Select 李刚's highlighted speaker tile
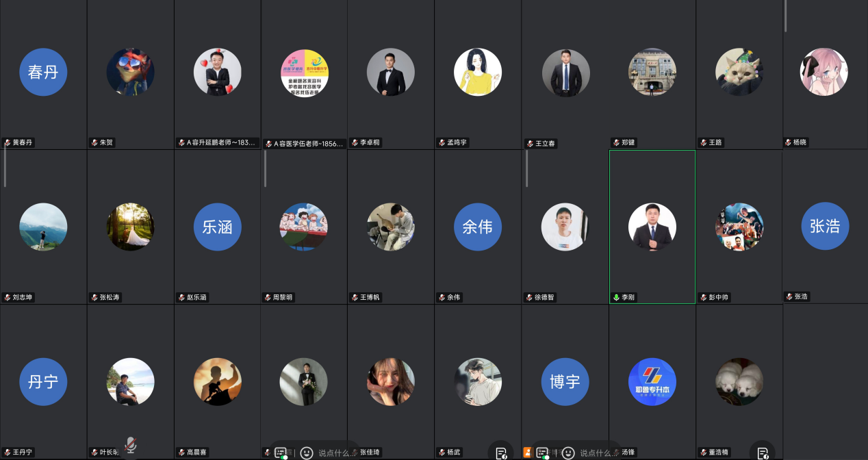The image size is (868, 460). click(652, 227)
